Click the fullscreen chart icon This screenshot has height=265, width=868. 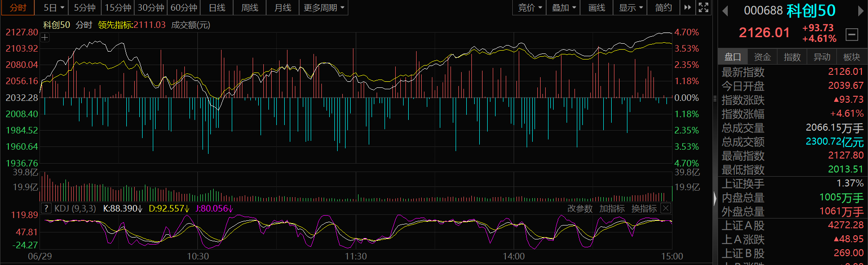coord(704,7)
